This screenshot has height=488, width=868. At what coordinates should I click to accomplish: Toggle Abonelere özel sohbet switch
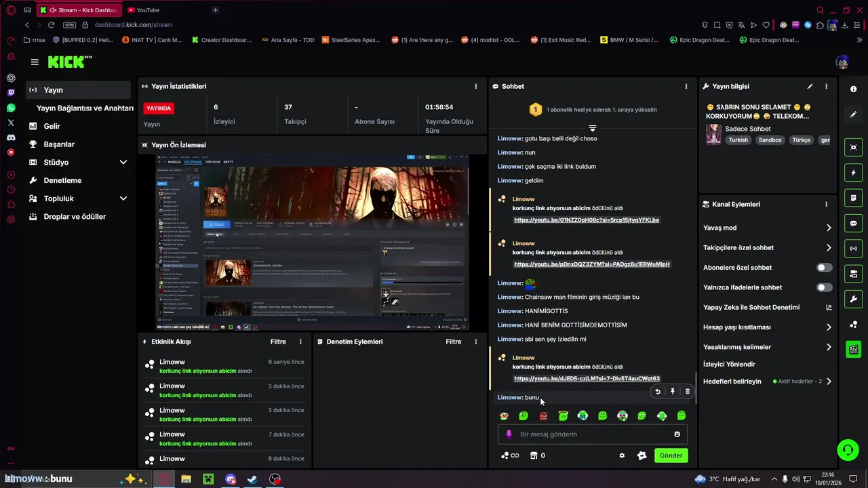(x=825, y=268)
